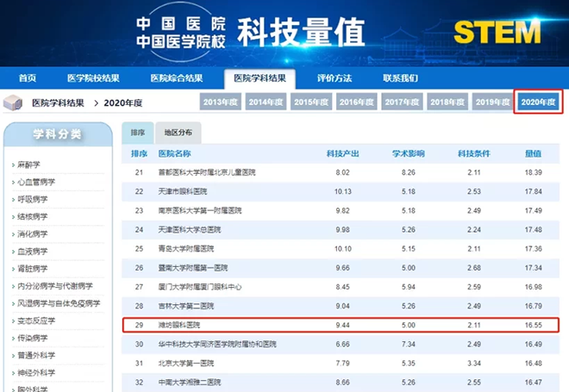Switch to the 地区分布 tab
This screenshot has width=569, height=392.
click(x=178, y=134)
